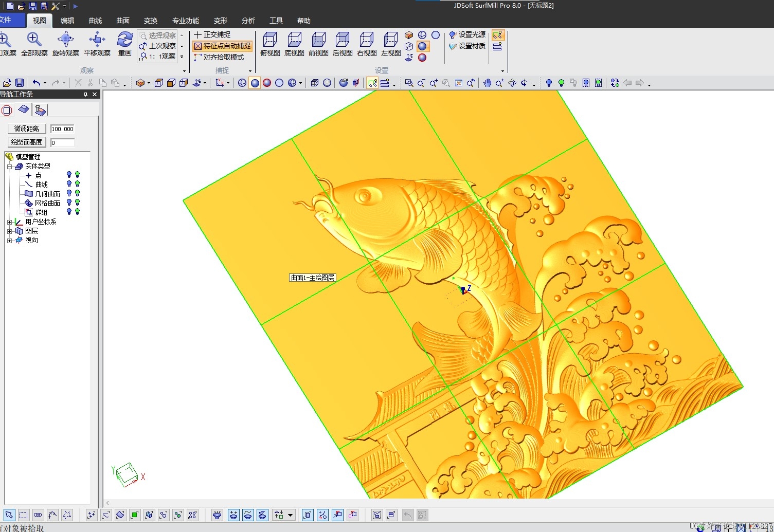Click the 曲面1-主绘图层 label in viewport
This screenshot has width=774, height=532.
pos(313,278)
